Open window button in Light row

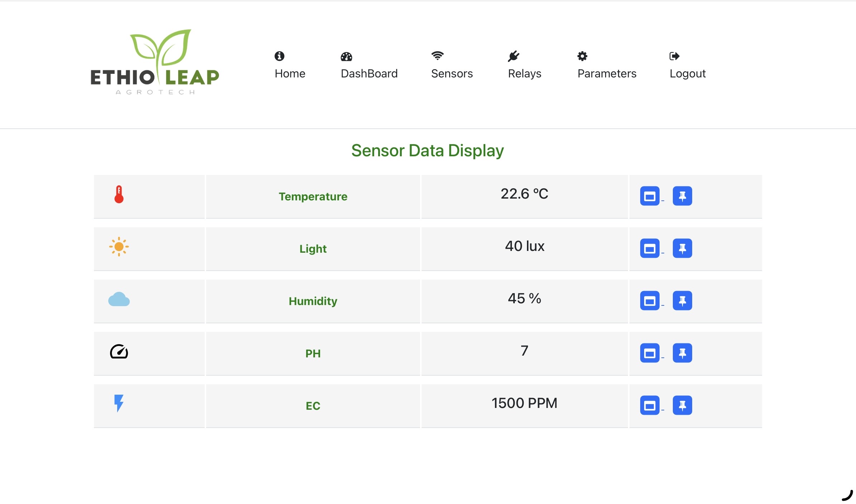[x=650, y=248]
